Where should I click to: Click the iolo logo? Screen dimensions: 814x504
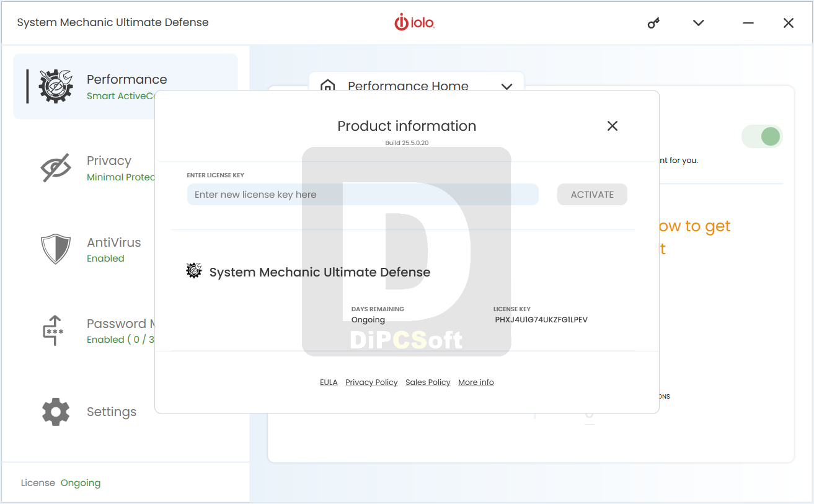[x=415, y=22]
